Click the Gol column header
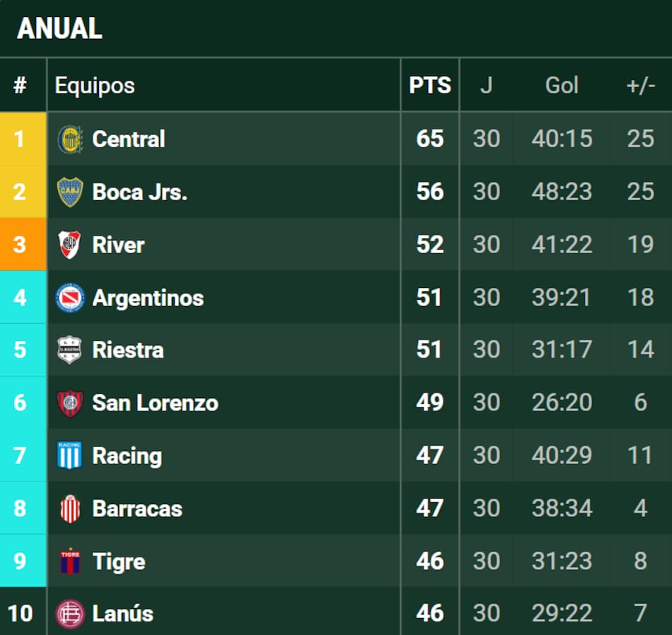This screenshot has height=635, width=672. [562, 86]
